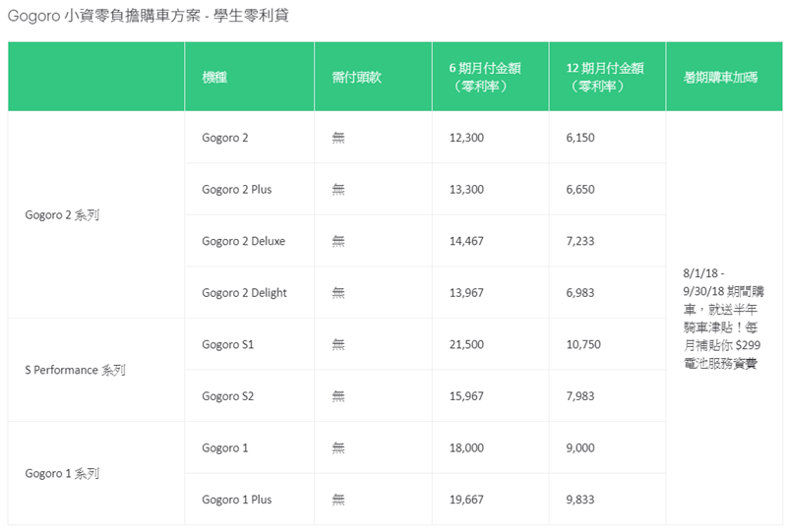Click the 6-period value '12,300'
This screenshot has width=787, height=532.
[466, 138]
